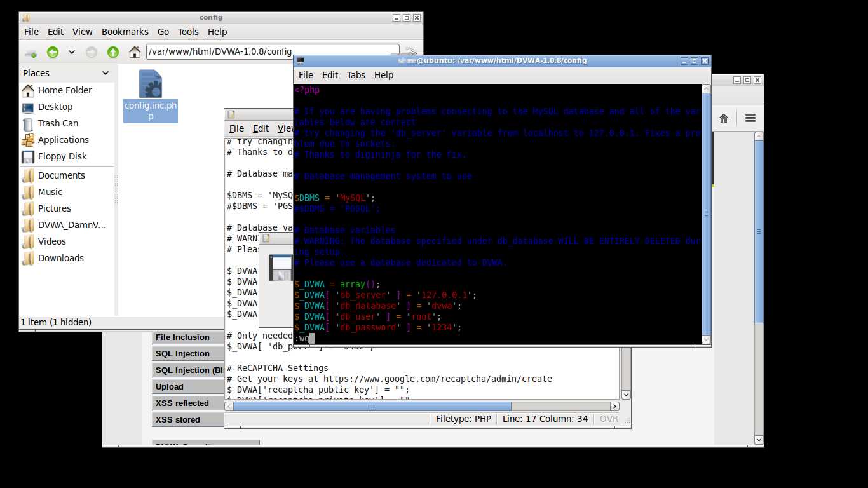Click the browser home icon

coord(723,118)
